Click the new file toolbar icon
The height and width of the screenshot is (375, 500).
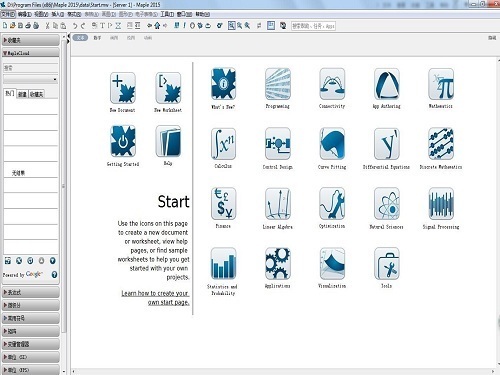[x=5, y=25]
